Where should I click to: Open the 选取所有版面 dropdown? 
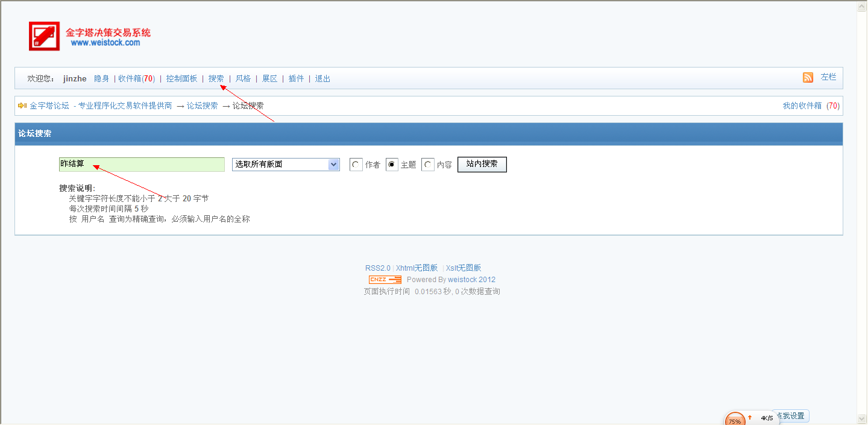point(286,165)
